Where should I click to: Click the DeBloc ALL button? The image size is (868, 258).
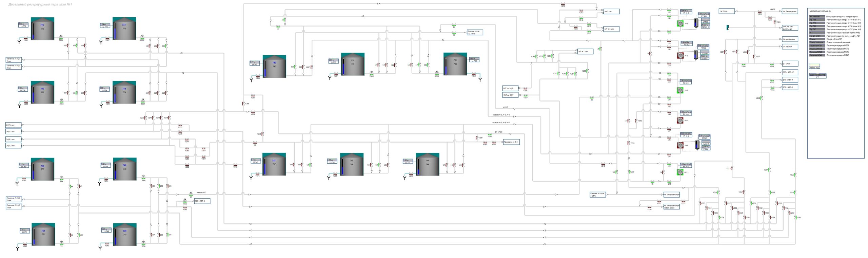pyautogui.click(x=814, y=66)
